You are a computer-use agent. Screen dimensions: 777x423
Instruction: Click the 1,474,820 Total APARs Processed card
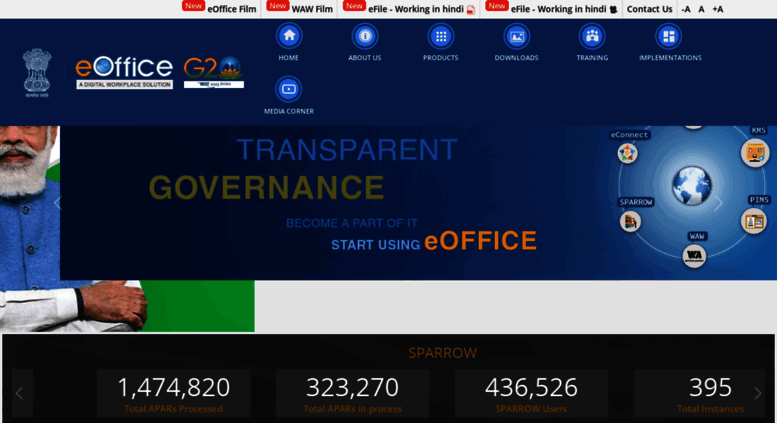[x=173, y=393]
